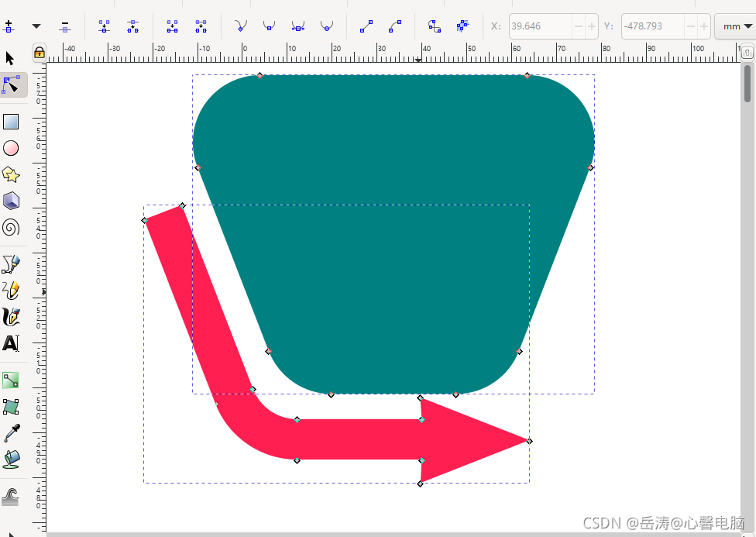Decrease the X coordinate with the minus button

579,26
